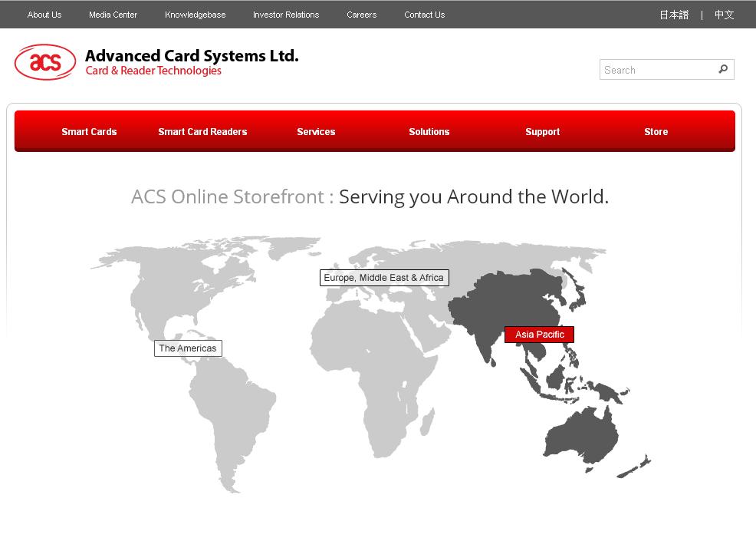
Task: Select Europe, Middle East & Africa region
Action: 384,278
